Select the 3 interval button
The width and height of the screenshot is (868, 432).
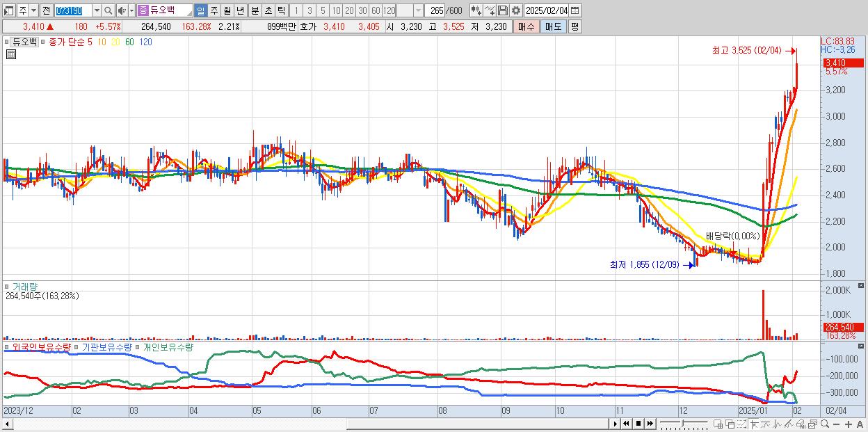tap(310, 10)
